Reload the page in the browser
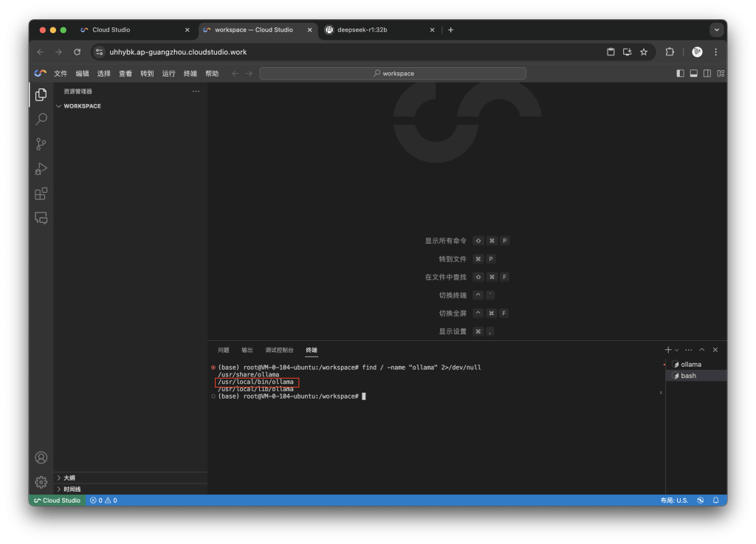 (77, 52)
